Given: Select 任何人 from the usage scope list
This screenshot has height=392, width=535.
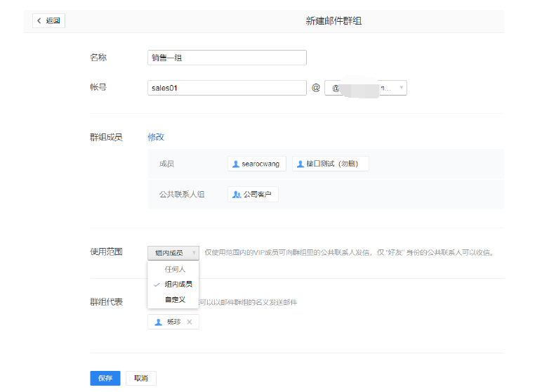Looking at the screenshot, I should coord(175,269).
